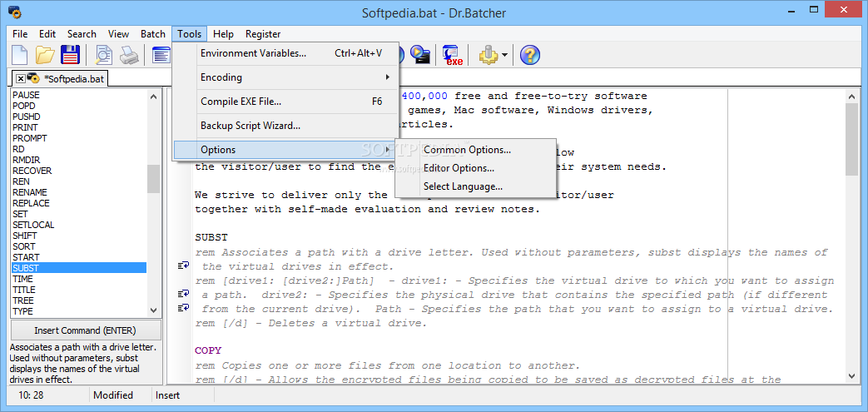Select highlighted SUBST in command list
The height and width of the screenshot is (412, 868).
(79, 268)
